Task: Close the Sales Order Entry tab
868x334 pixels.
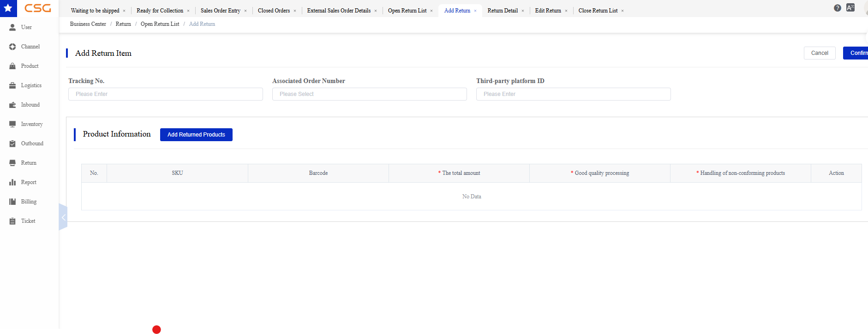Action: (x=245, y=11)
